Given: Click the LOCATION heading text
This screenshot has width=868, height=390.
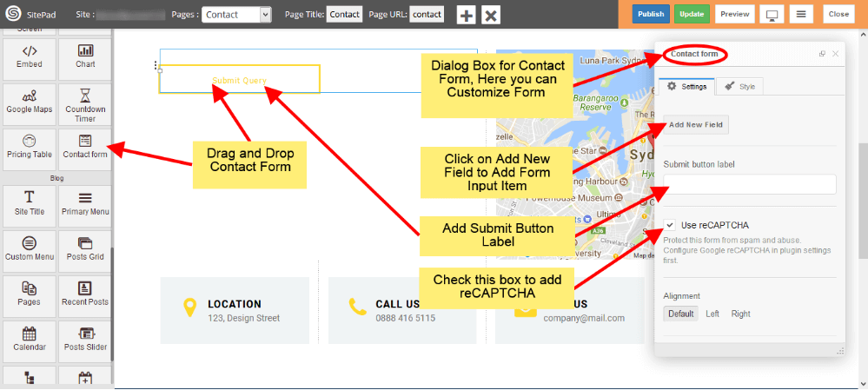Looking at the screenshot, I should (235, 304).
